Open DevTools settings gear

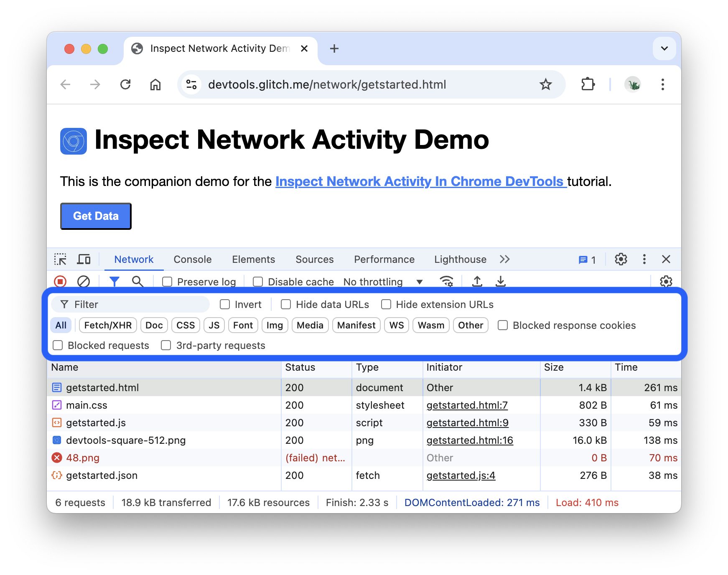point(621,259)
